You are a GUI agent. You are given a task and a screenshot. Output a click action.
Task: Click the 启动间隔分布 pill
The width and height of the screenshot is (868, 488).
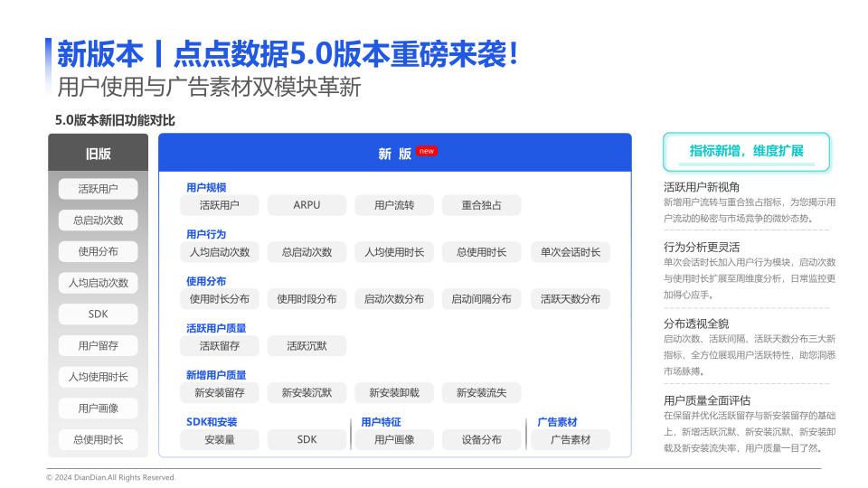(481, 299)
